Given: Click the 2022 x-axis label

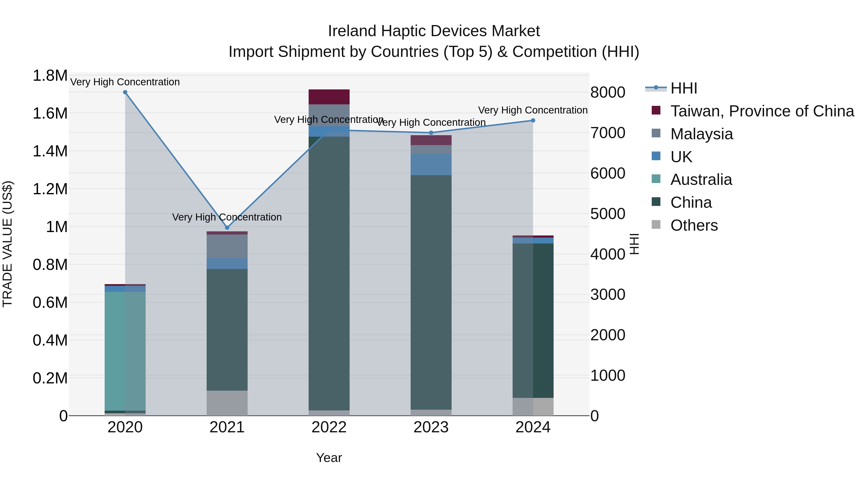Looking at the screenshot, I should [x=329, y=427].
